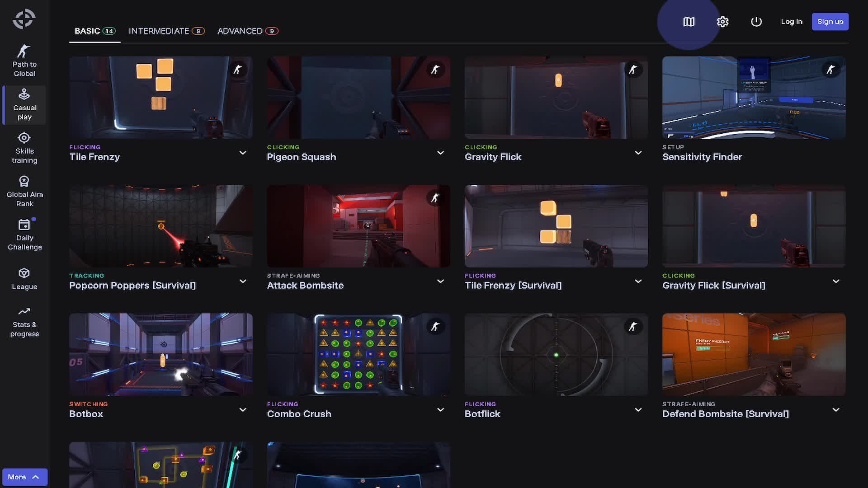Open League from sidebar
Viewport: 868px width, 488px height.
[24, 278]
